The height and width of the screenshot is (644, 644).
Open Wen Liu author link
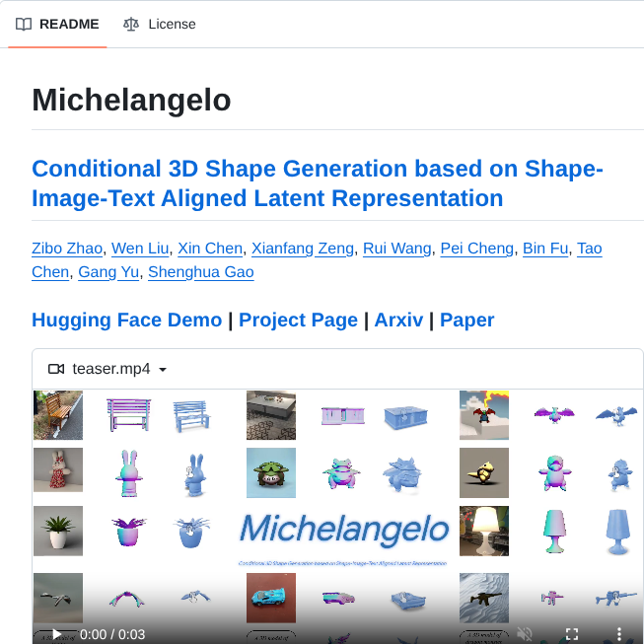coord(140,249)
